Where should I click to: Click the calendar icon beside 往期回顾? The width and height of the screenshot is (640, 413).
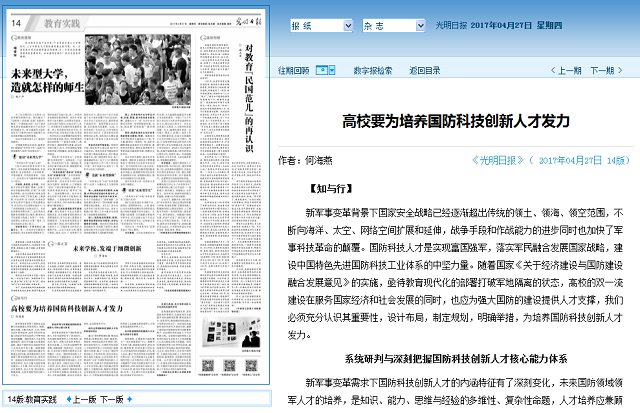pyautogui.click(x=322, y=70)
